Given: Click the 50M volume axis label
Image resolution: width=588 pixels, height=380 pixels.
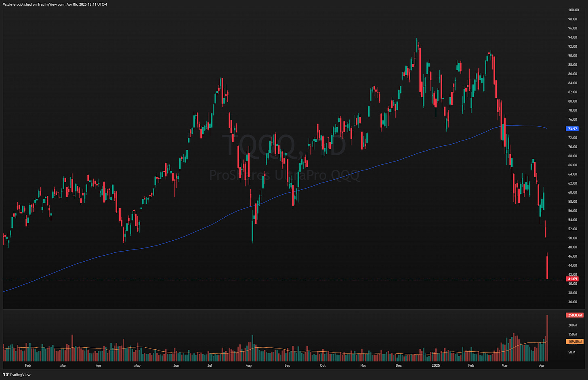Looking at the screenshot, I should coord(571,352).
